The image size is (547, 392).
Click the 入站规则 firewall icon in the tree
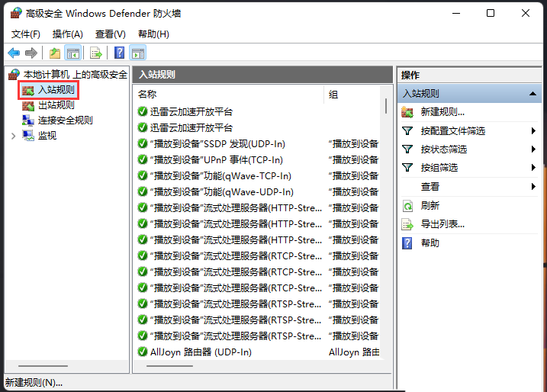tap(28, 90)
